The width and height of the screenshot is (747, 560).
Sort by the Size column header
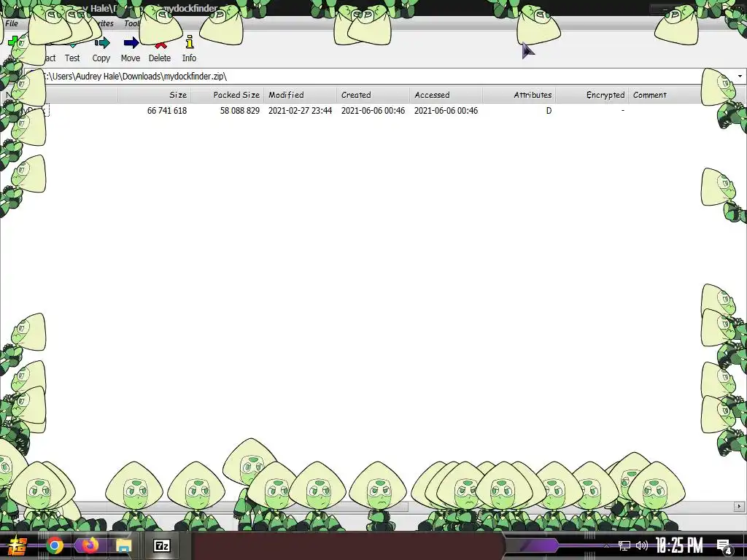(155, 95)
